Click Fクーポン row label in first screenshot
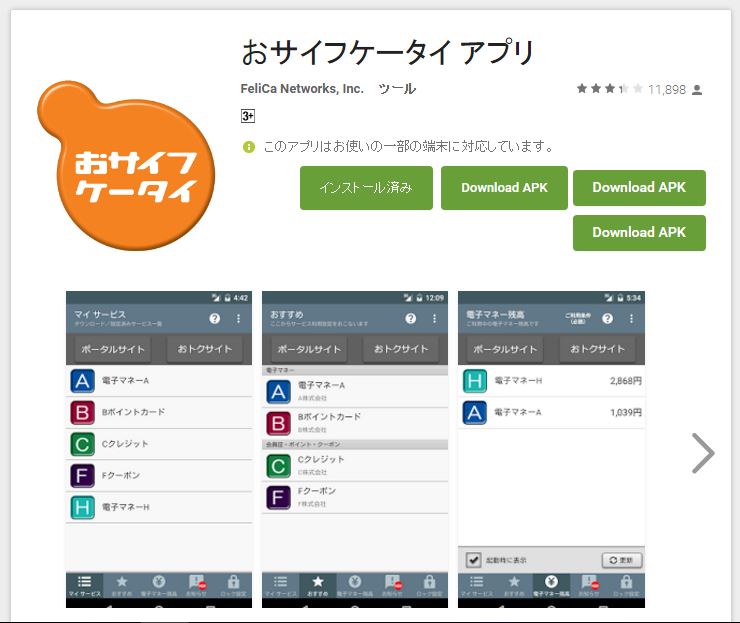This screenshot has height=623, width=740. [x=121, y=475]
